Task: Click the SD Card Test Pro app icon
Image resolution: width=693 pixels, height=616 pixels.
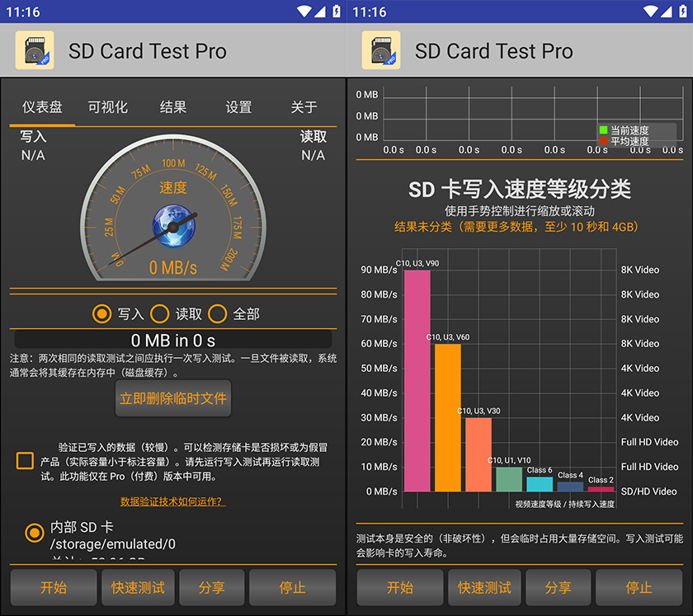Action: point(33,50)
